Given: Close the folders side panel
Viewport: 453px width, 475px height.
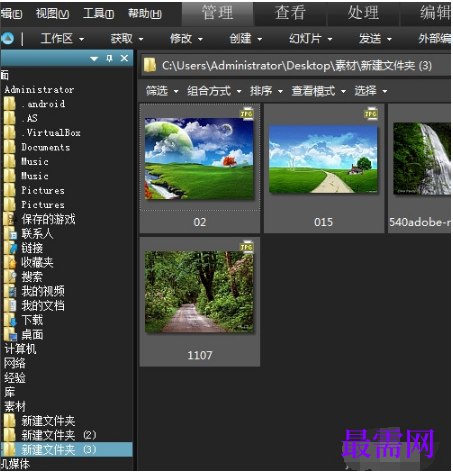Looking at the screenshot, I should click(x=124, y=58).
